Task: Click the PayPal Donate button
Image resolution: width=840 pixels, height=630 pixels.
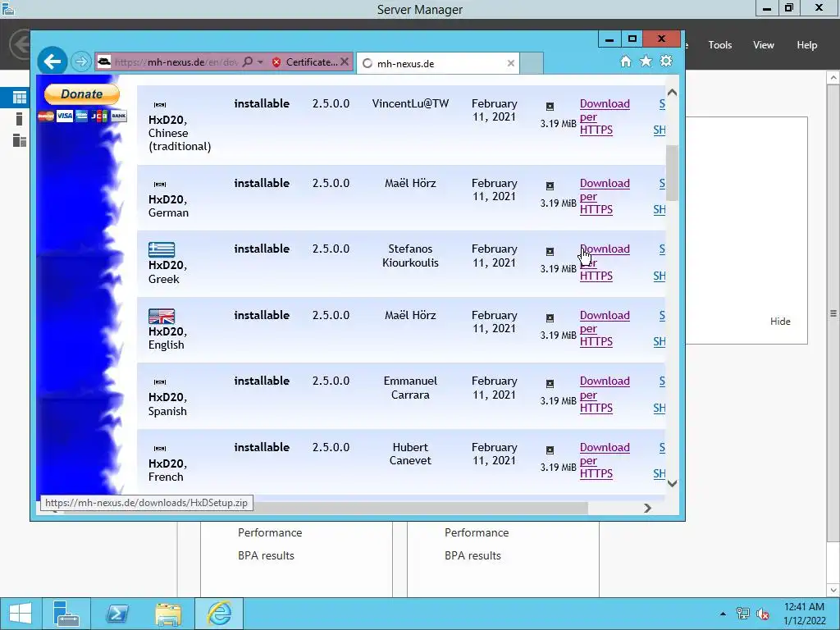Action: pos(81,94)
